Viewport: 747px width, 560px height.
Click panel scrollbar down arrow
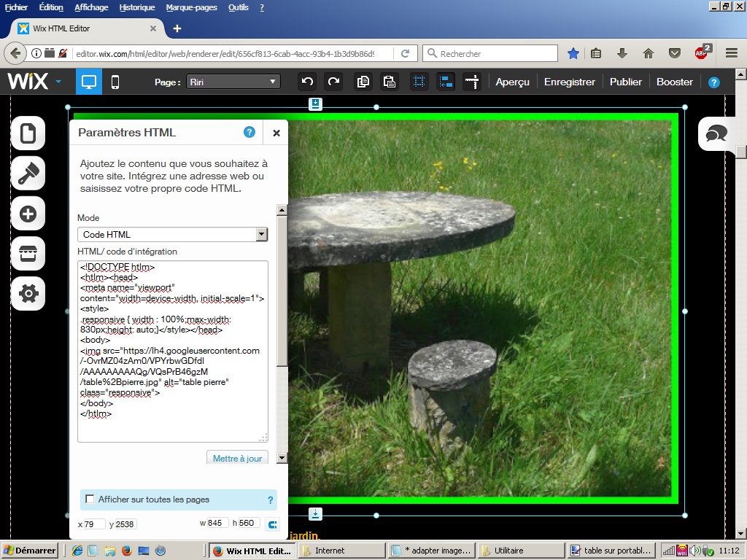(x=282, y=458)
